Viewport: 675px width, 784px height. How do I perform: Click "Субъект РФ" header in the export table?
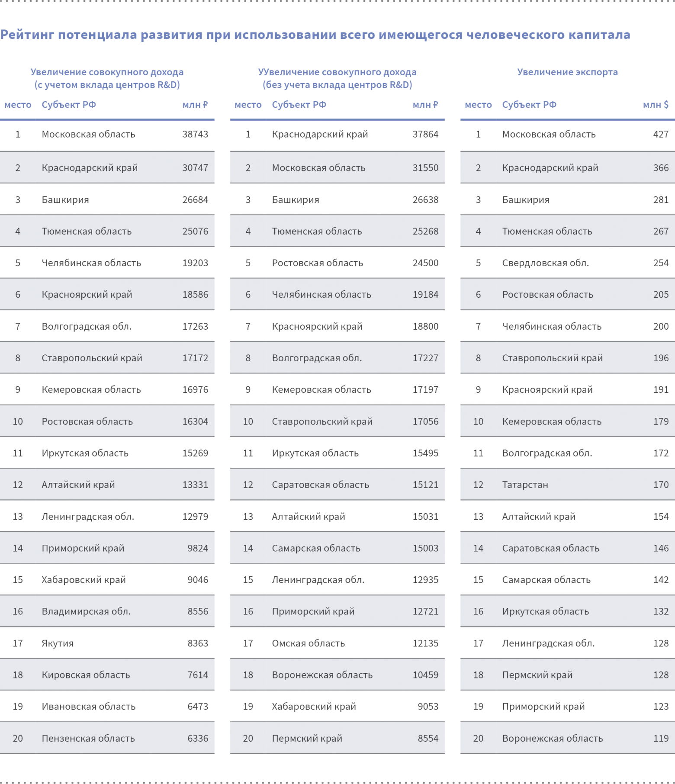[x=529, y=105]
